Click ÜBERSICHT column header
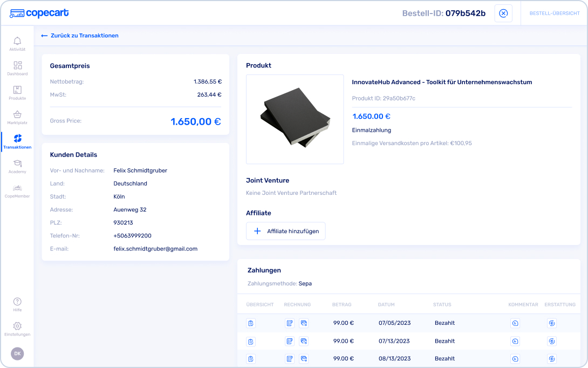The width and height of the screenshot is (588, 368). pos(260,305)
